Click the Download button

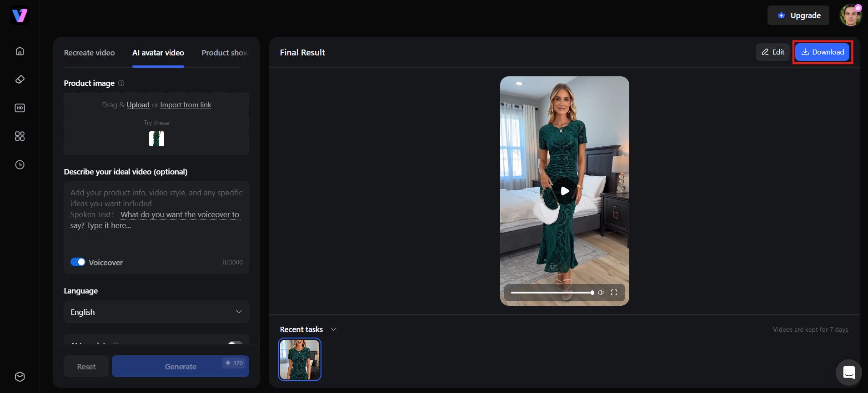(823, 52)
